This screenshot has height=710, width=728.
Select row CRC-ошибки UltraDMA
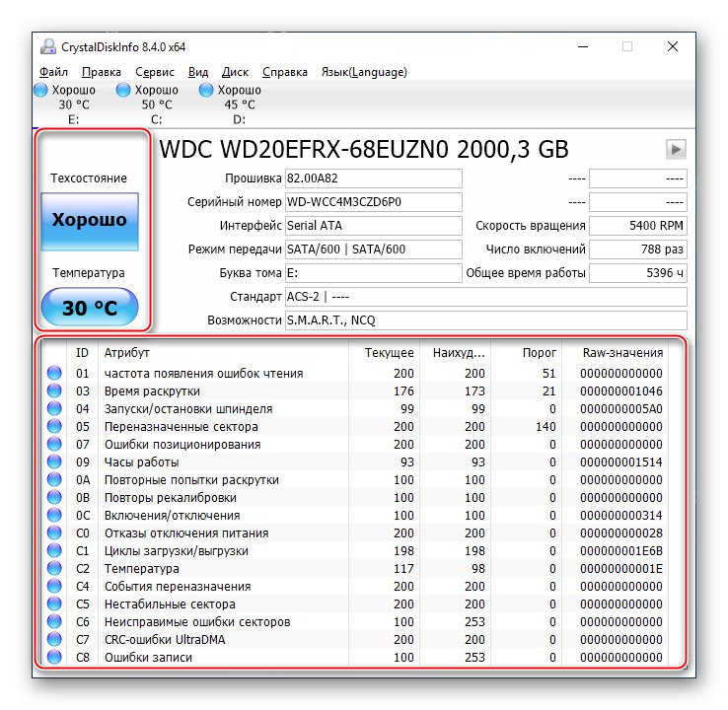[x=356, y=639]
